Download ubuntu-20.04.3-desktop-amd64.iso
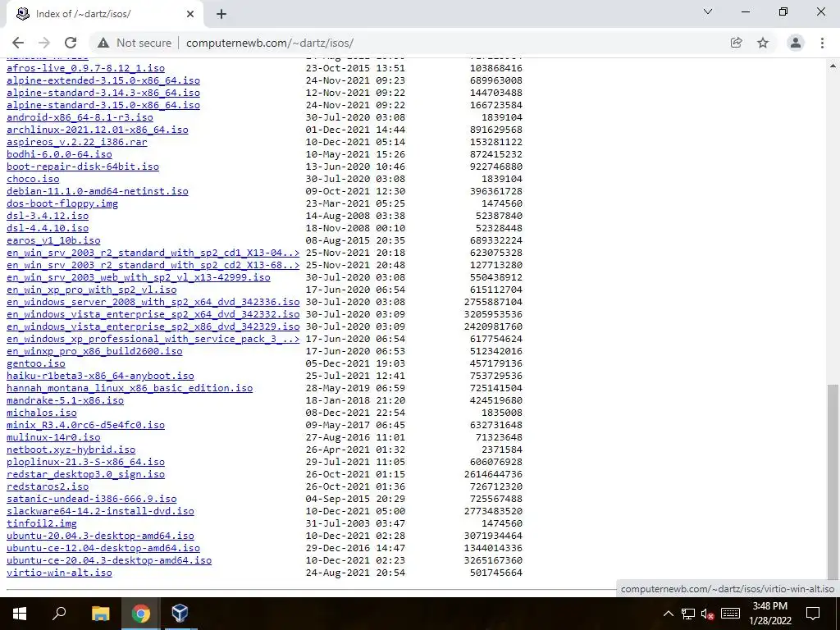 click(x=100, y=536)
